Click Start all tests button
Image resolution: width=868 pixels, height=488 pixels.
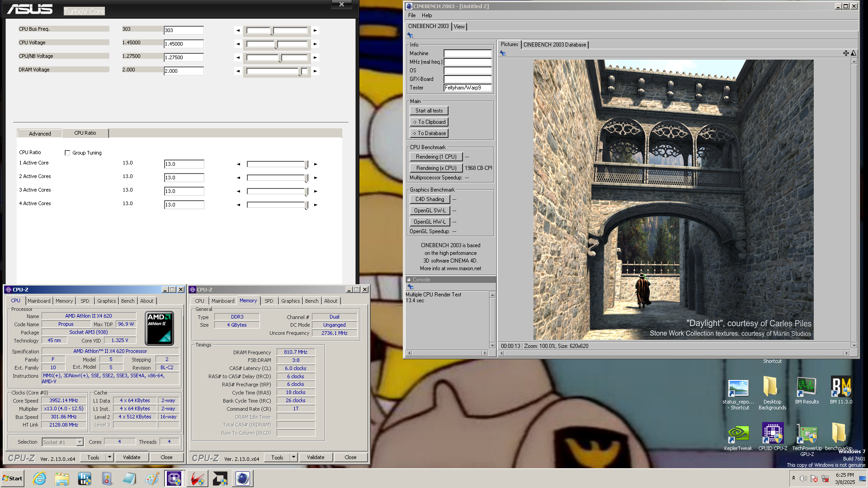tap(429, 111)
